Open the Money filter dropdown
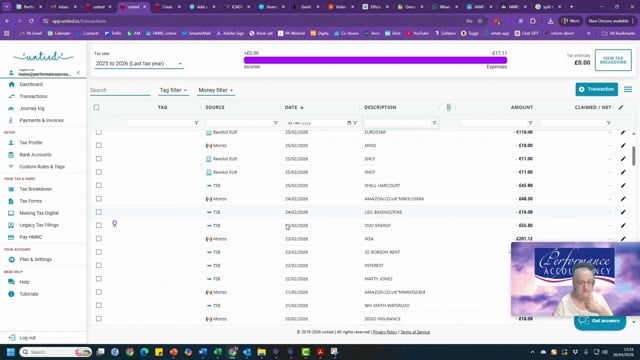 click(x=216, y=90)
